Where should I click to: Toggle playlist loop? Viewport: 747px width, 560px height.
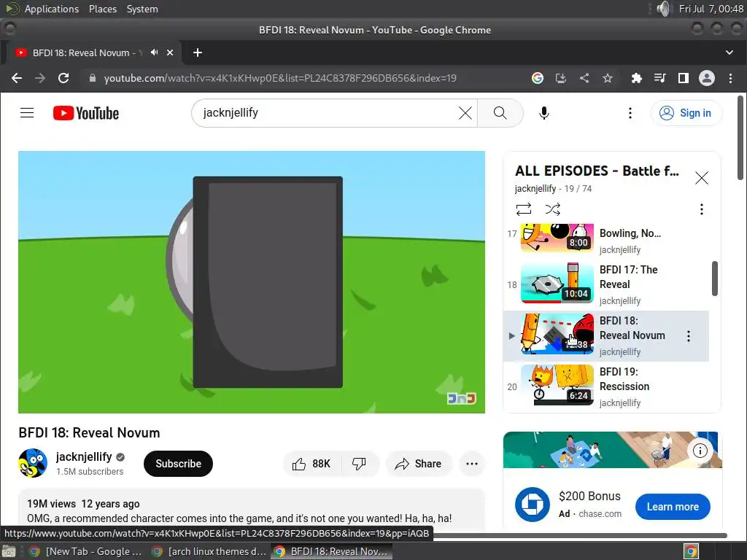click(524, 209)
